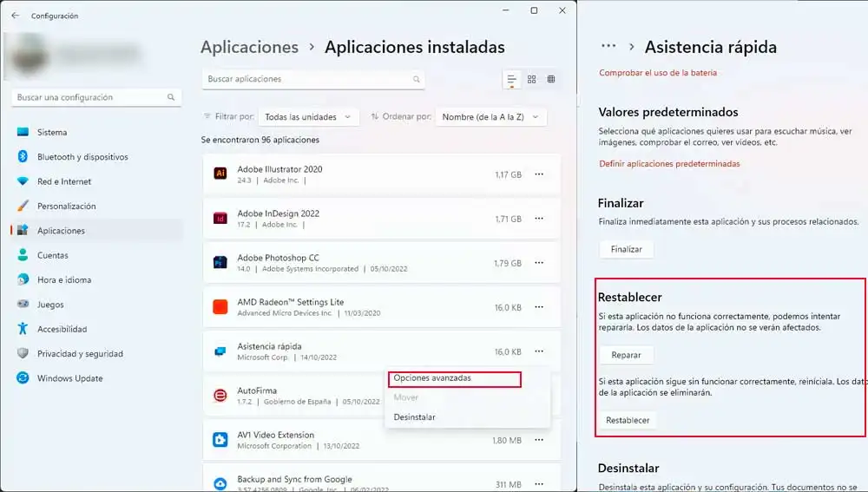Click the Accesibilidad person icon
This screenshot has width=868, height=492.
(x=23, y=329)
